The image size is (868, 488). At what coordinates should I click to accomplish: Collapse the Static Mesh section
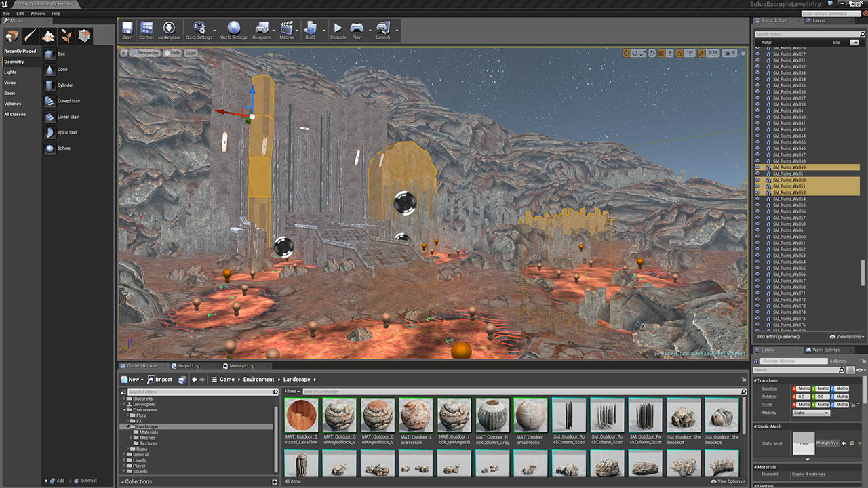[x=756, y=427]
